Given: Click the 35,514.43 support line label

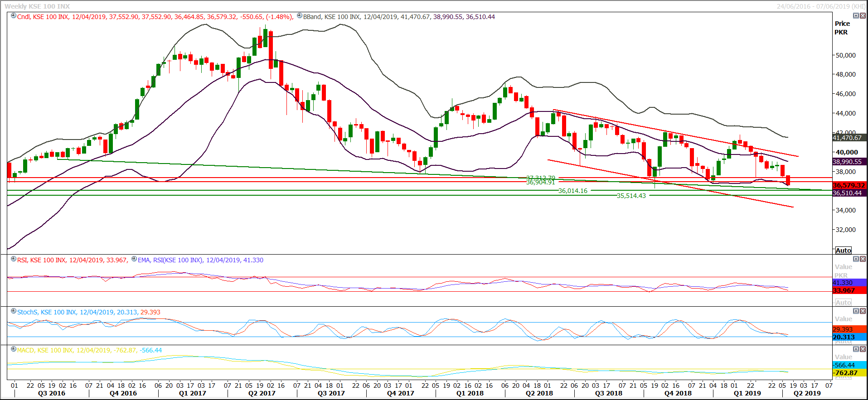Looking at the screenshot, I should (631, 196).
